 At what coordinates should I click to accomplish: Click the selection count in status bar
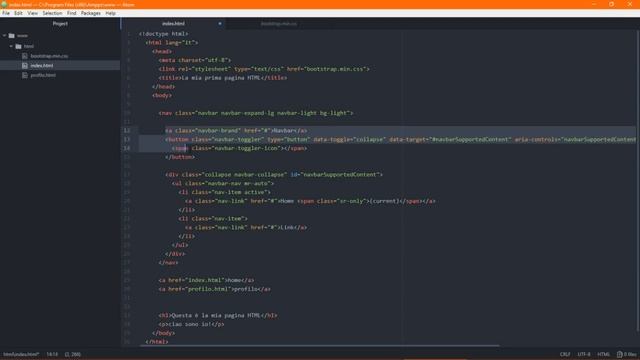pyautogui.click(x=73, y=354)
